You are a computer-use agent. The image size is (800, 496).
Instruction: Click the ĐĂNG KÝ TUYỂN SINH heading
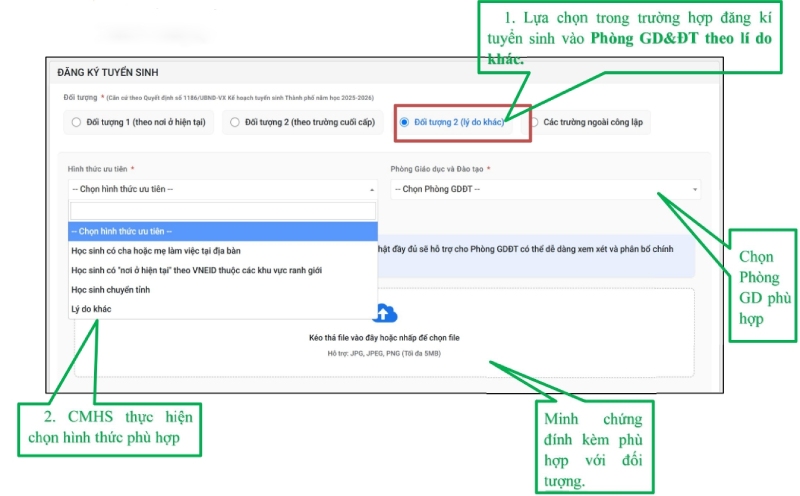click(108, 72)
